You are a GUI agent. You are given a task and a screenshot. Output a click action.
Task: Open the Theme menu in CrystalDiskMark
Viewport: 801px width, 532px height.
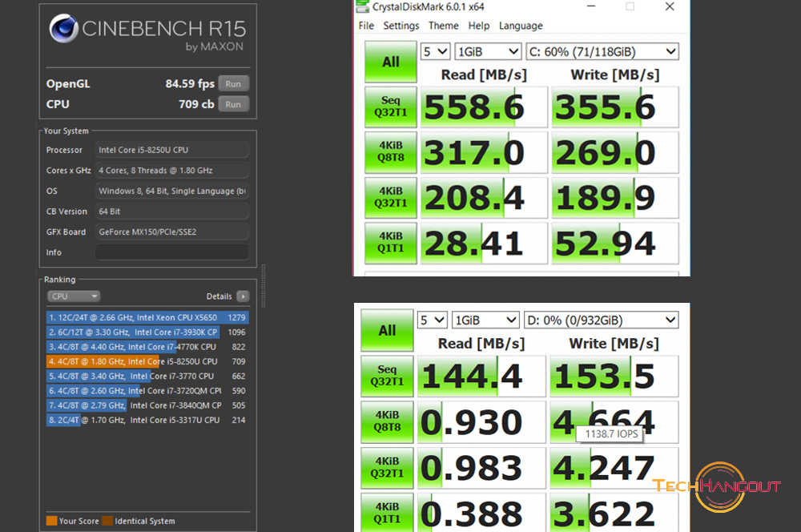click(x=444, y=26)
